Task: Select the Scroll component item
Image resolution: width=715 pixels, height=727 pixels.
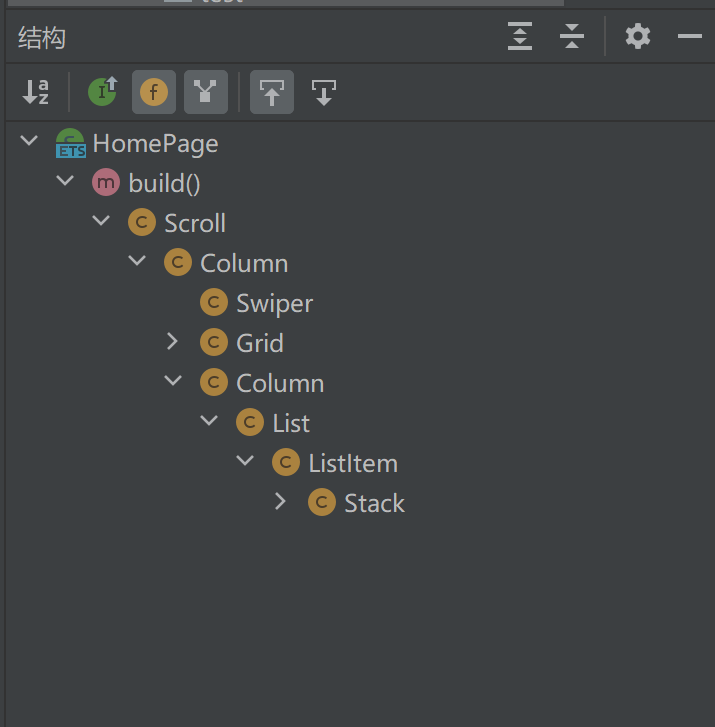Action: pos(177,223)
